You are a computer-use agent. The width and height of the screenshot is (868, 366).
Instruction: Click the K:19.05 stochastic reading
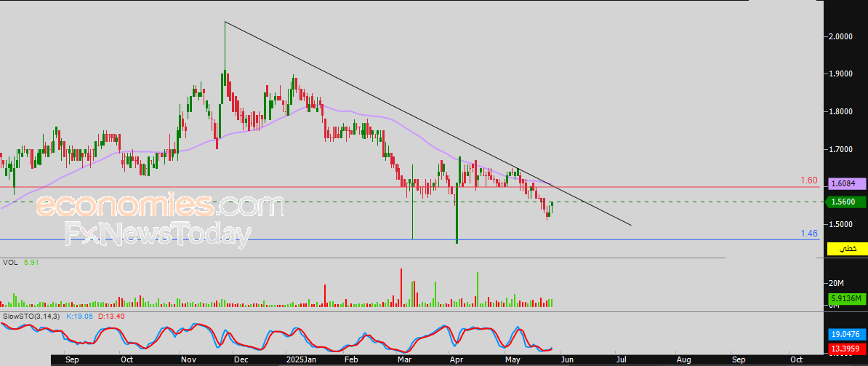point(79,317)
